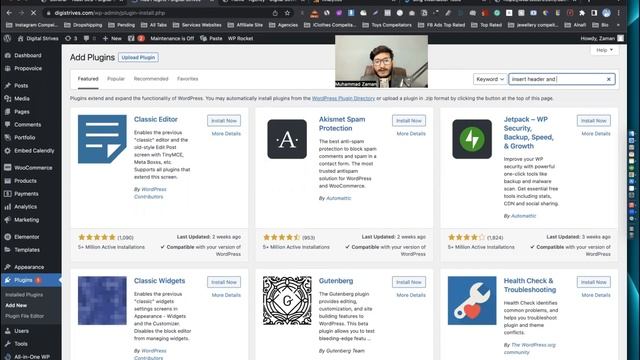Open Marketing in the sidebar
The image size is (640, 360).
(x=27, y=220)
